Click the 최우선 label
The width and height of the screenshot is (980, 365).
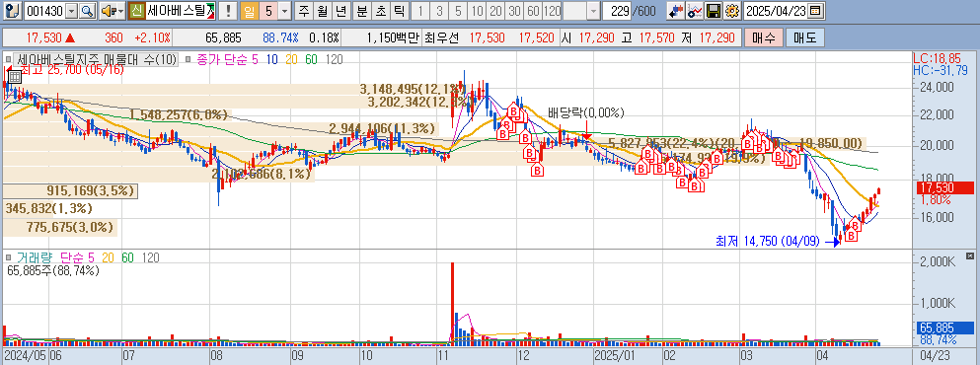(441, 37)
